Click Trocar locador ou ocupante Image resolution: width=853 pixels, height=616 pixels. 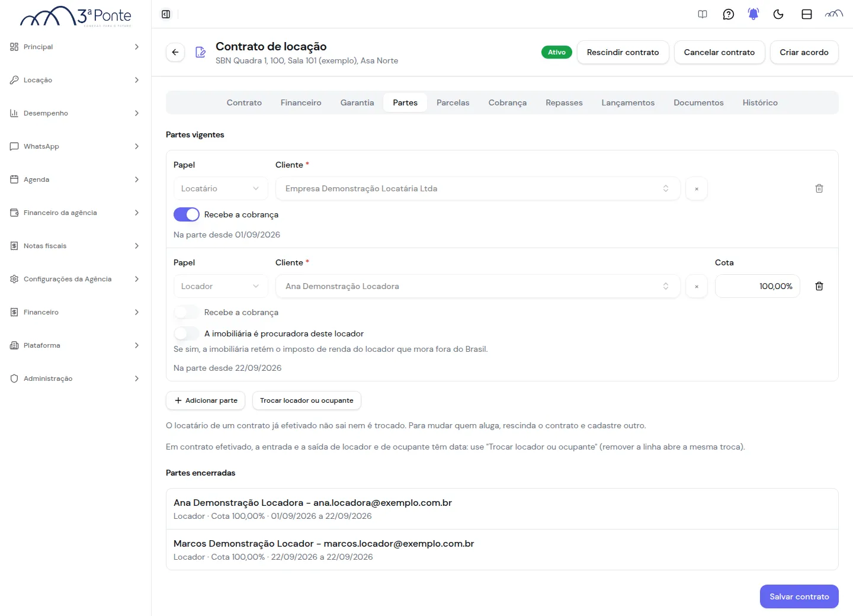point(307,400)
